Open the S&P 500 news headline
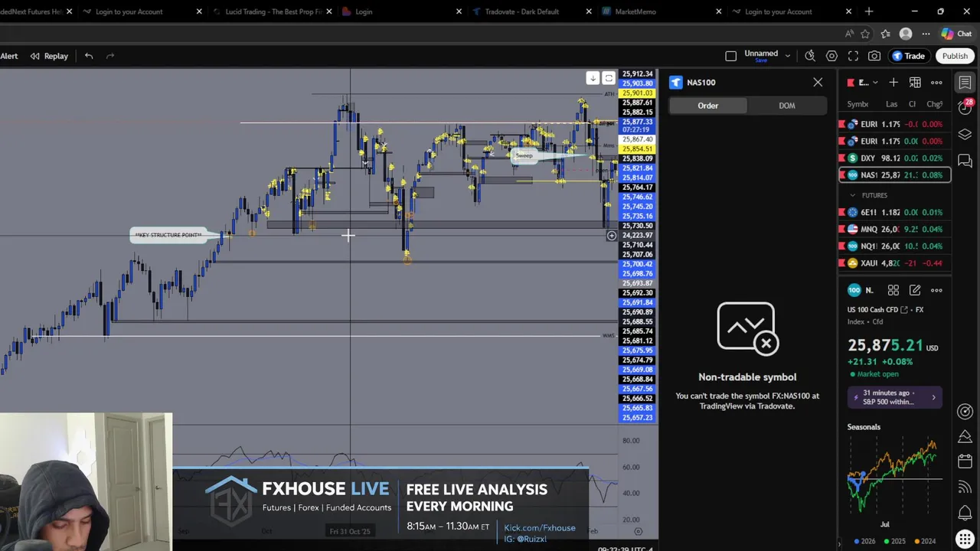This screenshot has width=980, height=551. point(895,397)
